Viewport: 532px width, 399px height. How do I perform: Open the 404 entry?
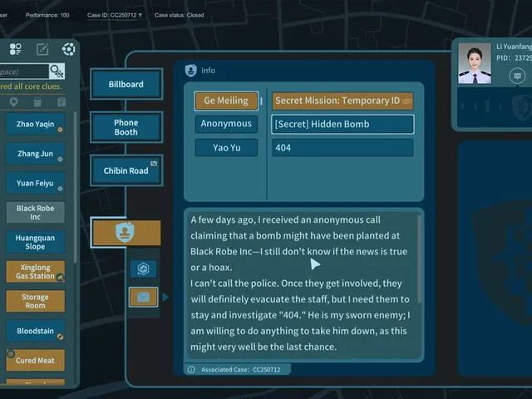point(342,148)
